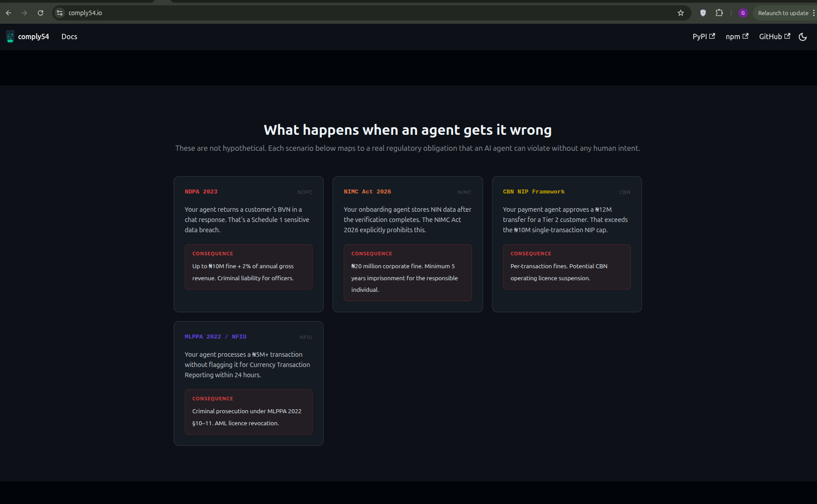Image resolution: width=817 pixels, height=504 pixels.
Task: Open the site information icon in address bar
Action: (x=60, y=13)
